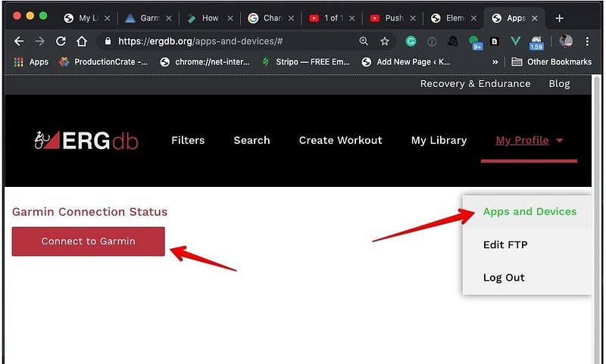Click the ERGdb logo
Viewport: 606px width, 364px height.
click(86, 140)
